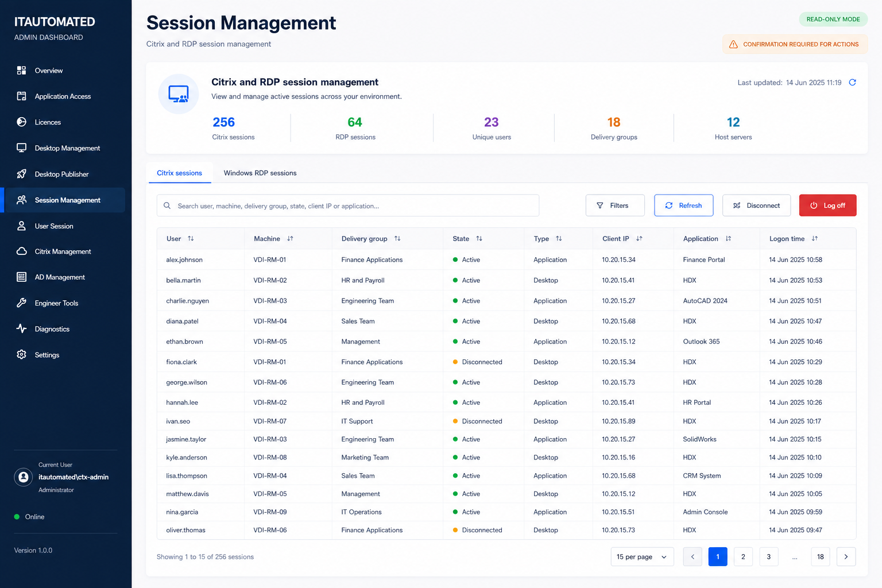The width and height of the screenshot is (882, 588).
Task: Click the ivan.seo user cell
Action: 178,421
